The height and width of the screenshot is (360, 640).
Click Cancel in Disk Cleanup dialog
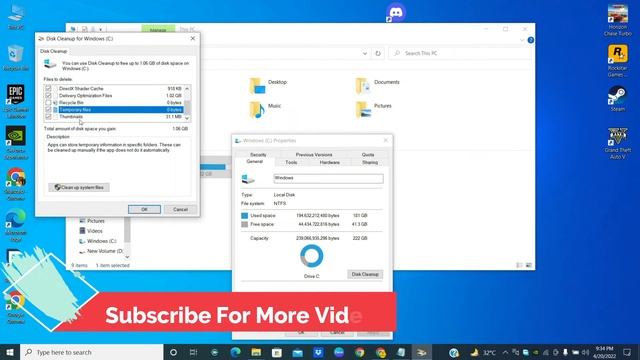pyautogui.click(x=180, y=209)
